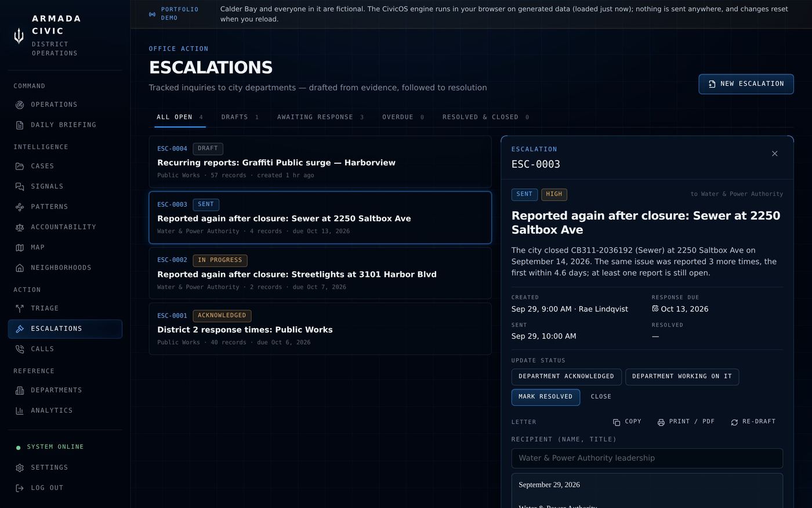Create a New Escalation

(746, 84)
